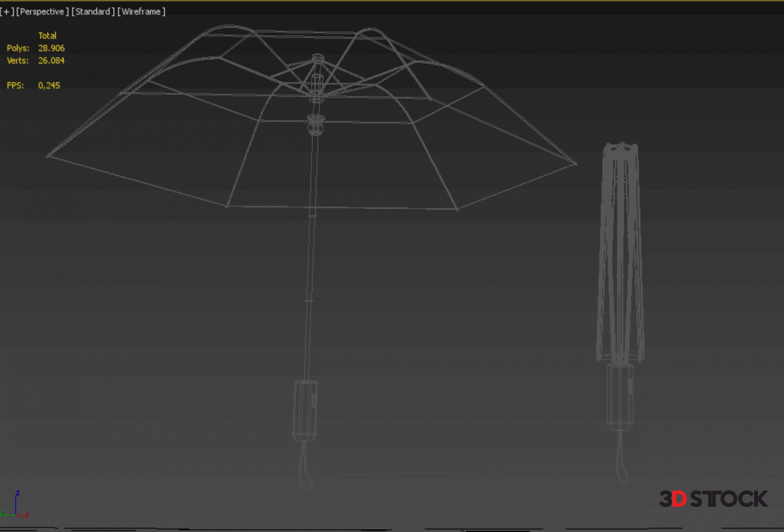This screenshot has height=532, width=784.
Task: Click the FPS value readout
Action: pyautogui.click(x=49, y=85)
